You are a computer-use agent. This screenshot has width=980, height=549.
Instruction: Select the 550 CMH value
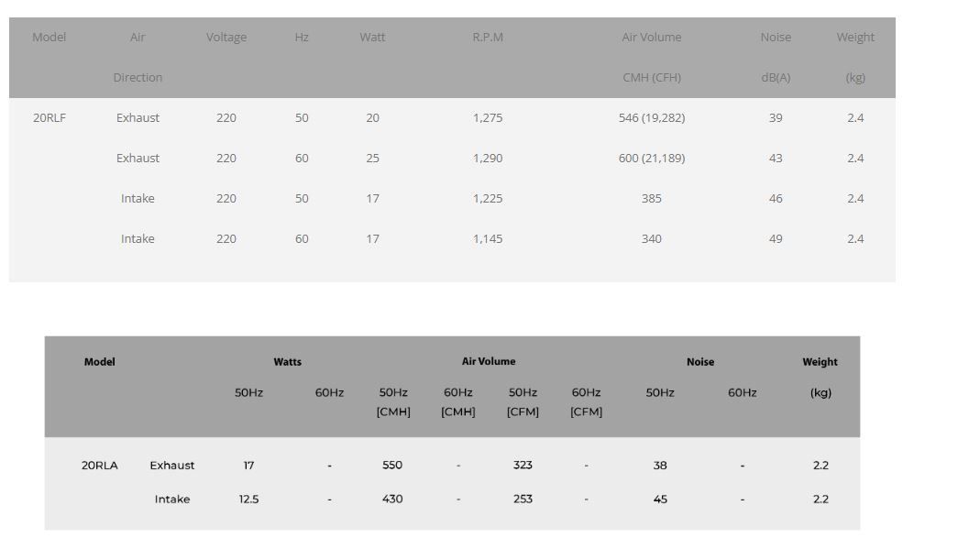(392, 465)
